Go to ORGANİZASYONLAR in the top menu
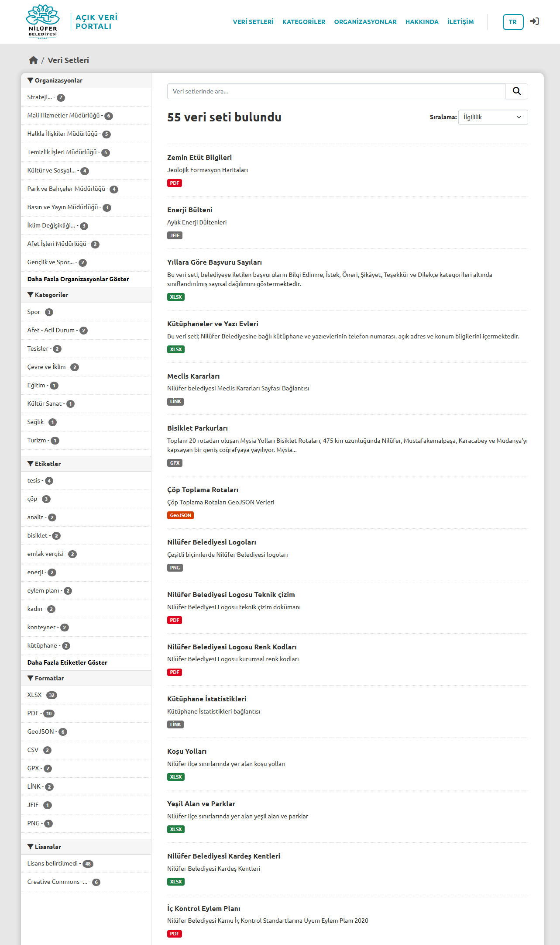Image resolution: width=560 pixels, height=945 pixels. pyautogui.click(x=365, y=22)
